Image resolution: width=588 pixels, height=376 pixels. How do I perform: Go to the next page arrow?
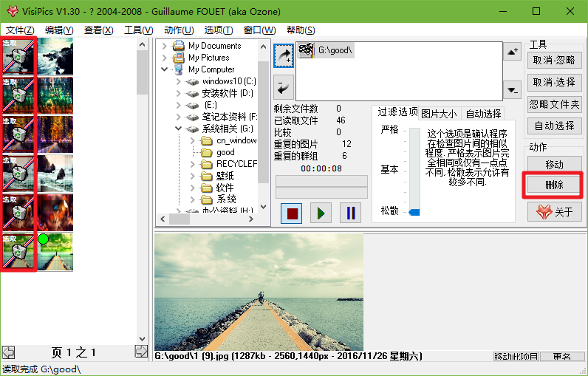pos(141,352)
